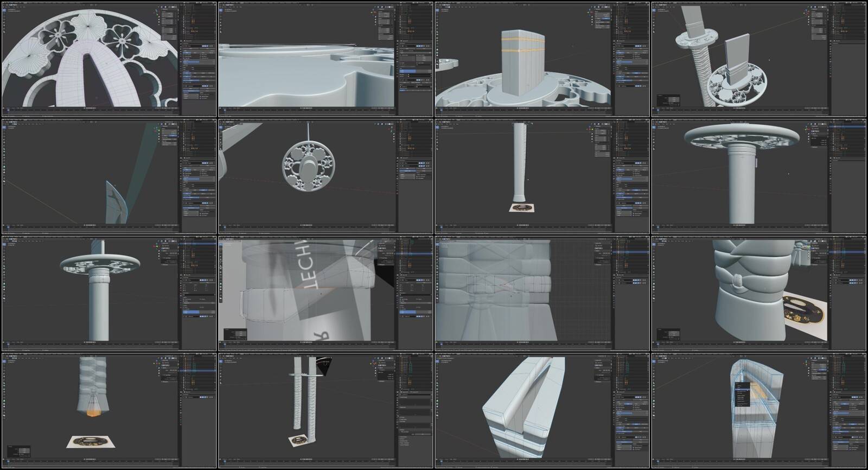Select frame with grooved block close-up and blue edges
Image resolution: width=868 pixels, height=470 pixels.
point(542,410)
